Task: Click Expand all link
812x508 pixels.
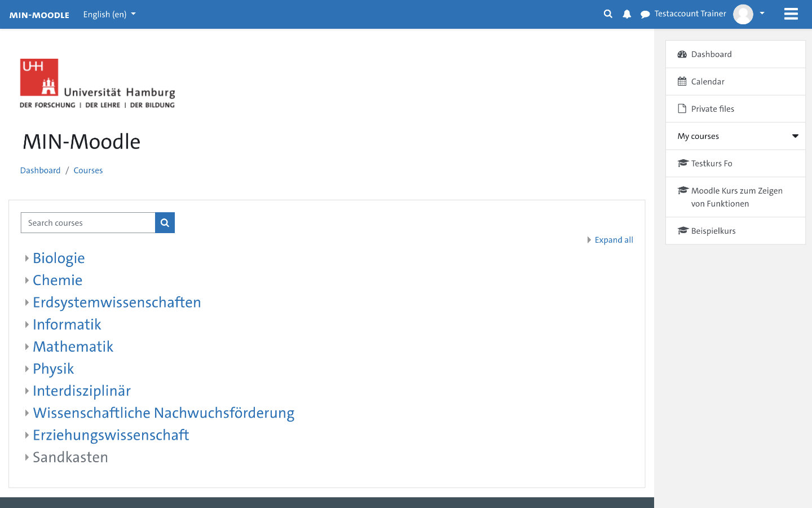Action: pos(614,240)
